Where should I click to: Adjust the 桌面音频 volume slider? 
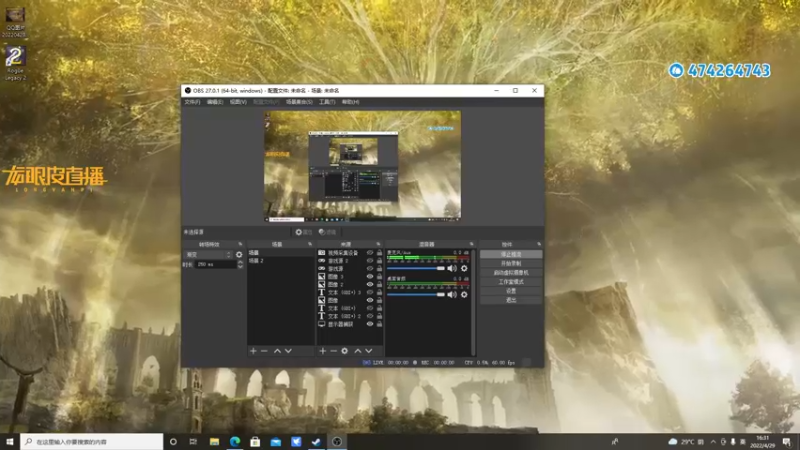pos(416,294)
